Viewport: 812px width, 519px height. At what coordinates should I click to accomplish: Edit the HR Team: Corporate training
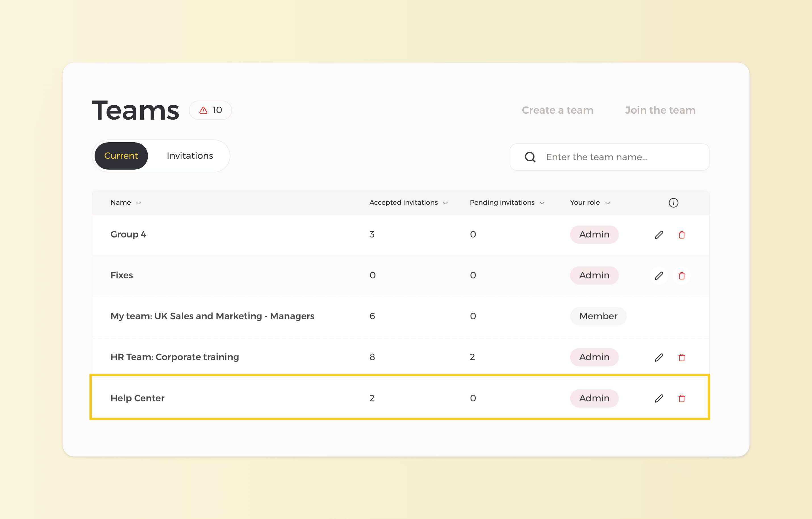point(659,357)
